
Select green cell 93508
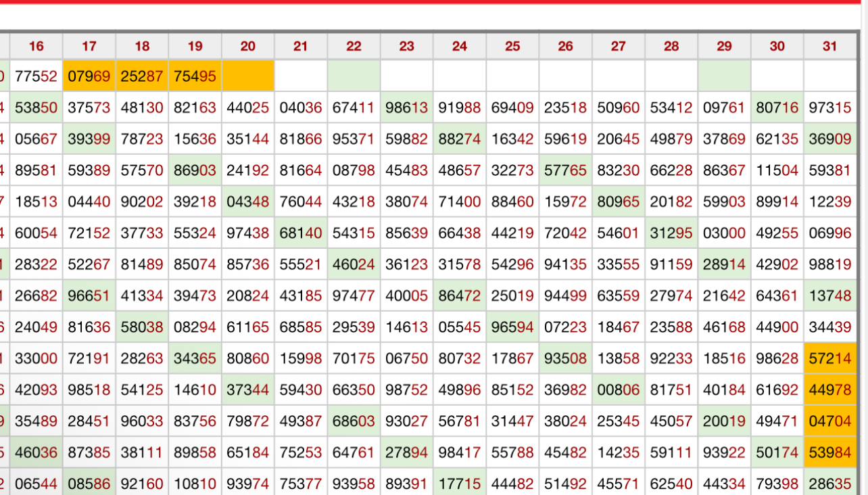565,358
